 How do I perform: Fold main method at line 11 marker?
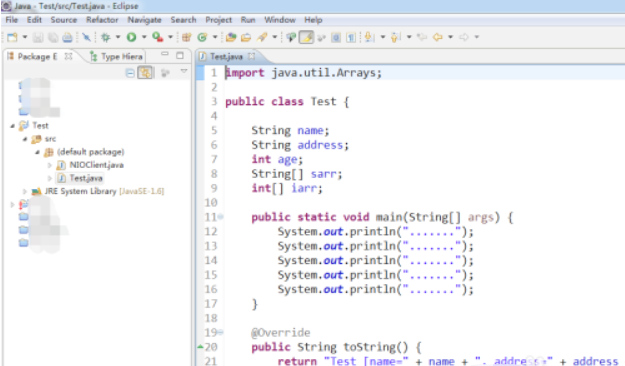tap(220, 217)
